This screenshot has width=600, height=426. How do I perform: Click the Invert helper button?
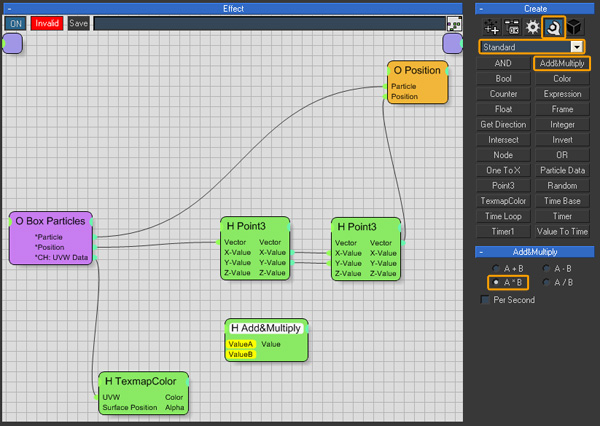(x=562, y=140)
